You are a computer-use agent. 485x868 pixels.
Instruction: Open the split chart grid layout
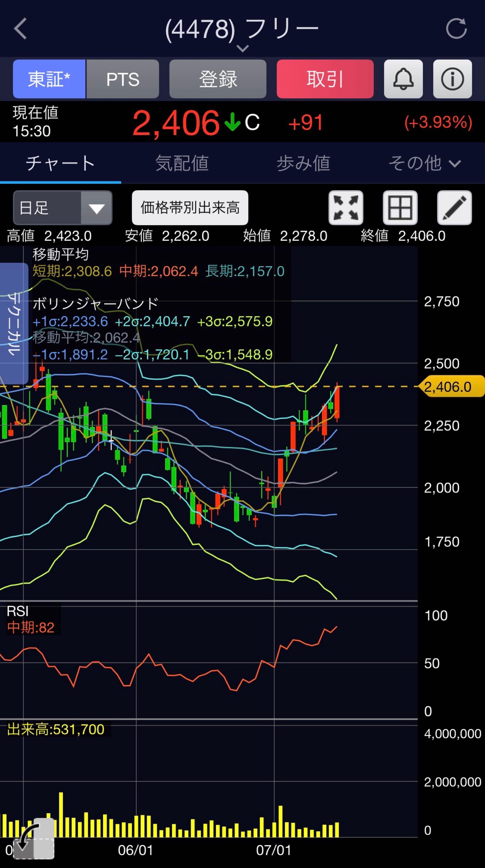click(x=400, y=208)
